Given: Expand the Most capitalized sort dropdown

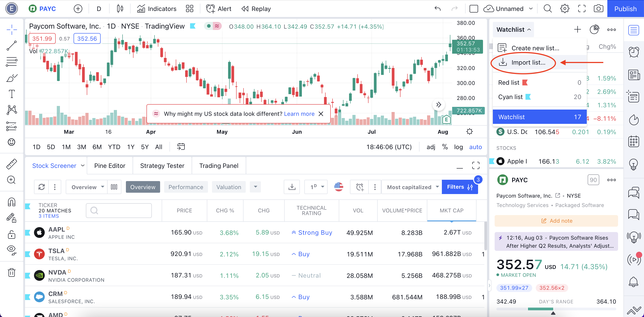Looking at the screenshot, I should click(412, 187).
